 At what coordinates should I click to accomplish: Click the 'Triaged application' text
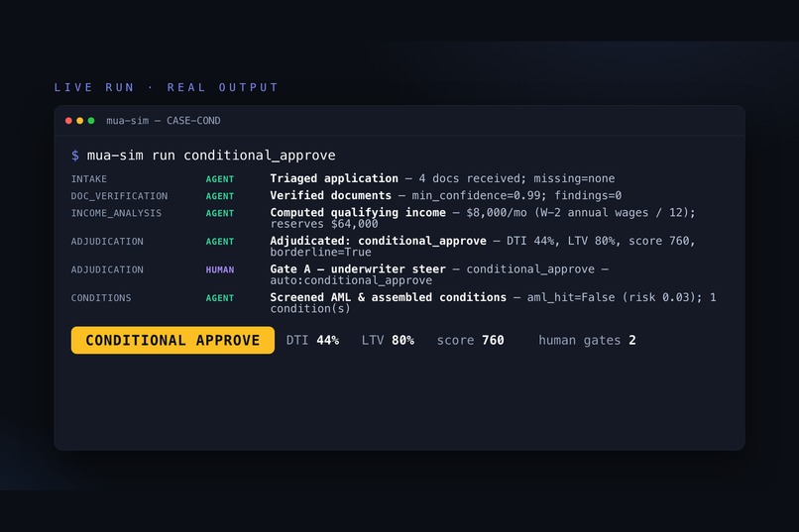(334, 178)
